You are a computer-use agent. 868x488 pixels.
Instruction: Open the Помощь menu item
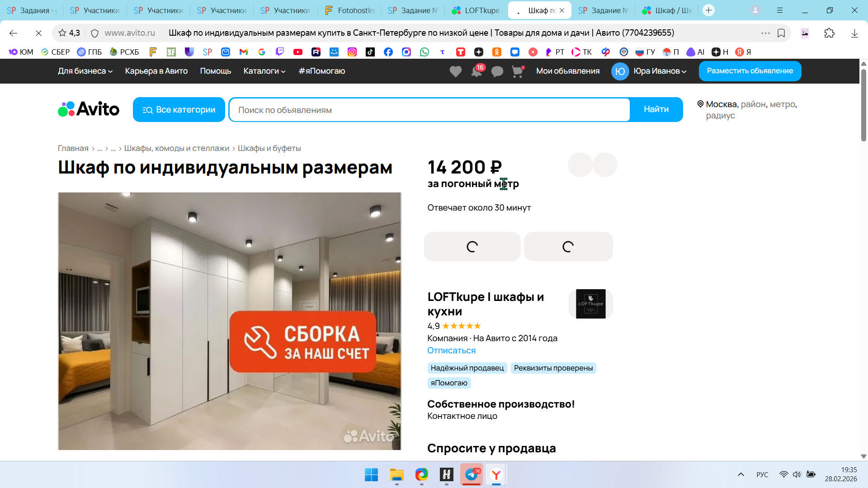point(215,71)
